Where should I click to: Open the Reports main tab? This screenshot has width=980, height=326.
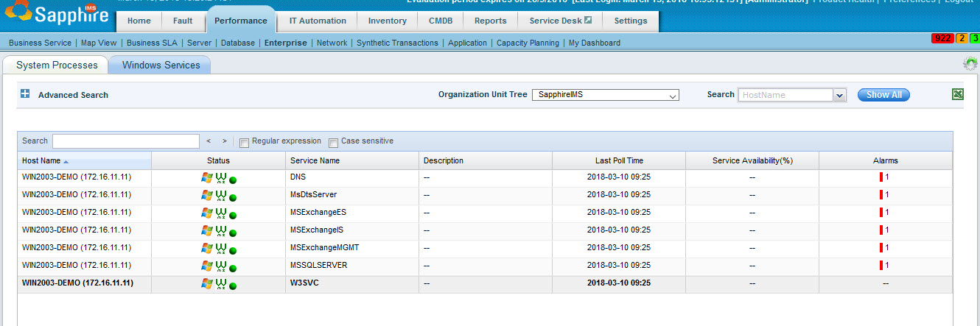click(491, 21)
